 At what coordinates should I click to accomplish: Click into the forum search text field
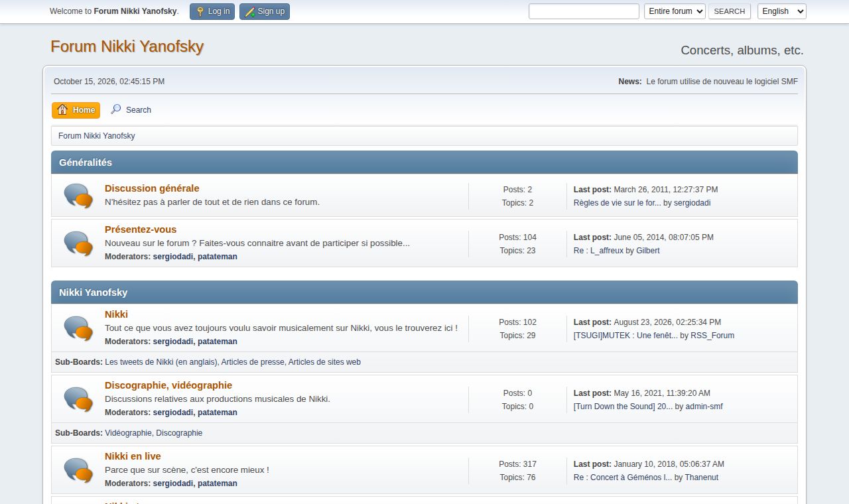point(584,11)
